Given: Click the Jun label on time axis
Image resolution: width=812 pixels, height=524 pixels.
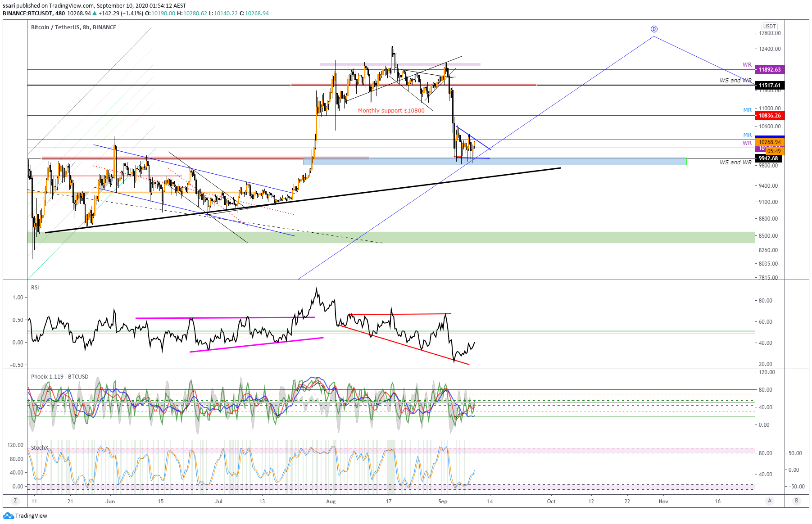Looking at the screenshot, I should [x=110, y=501].
